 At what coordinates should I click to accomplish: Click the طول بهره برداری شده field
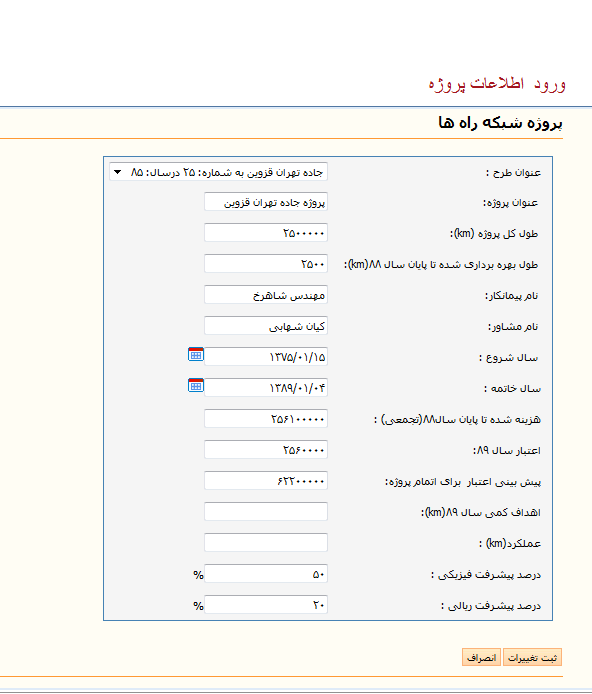tap(266, 264)
